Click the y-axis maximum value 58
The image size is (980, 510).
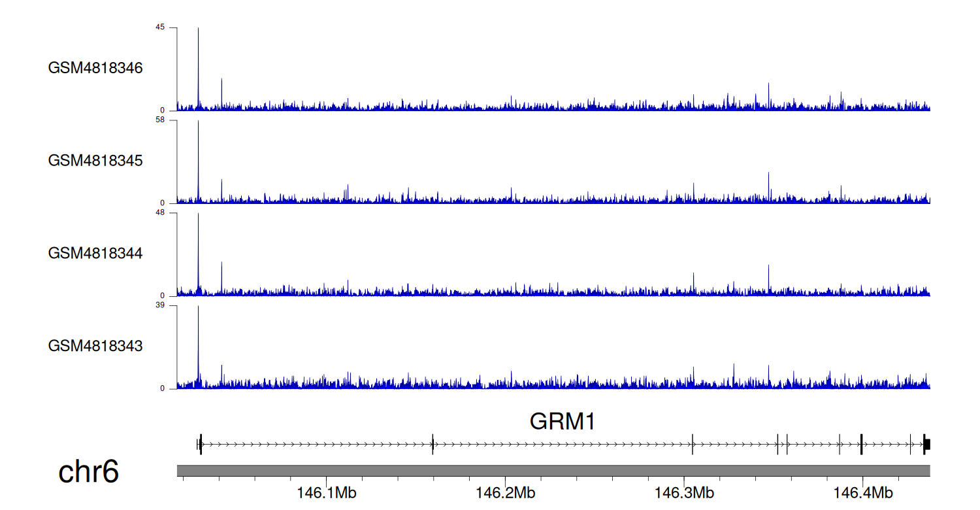pos(160,120)
